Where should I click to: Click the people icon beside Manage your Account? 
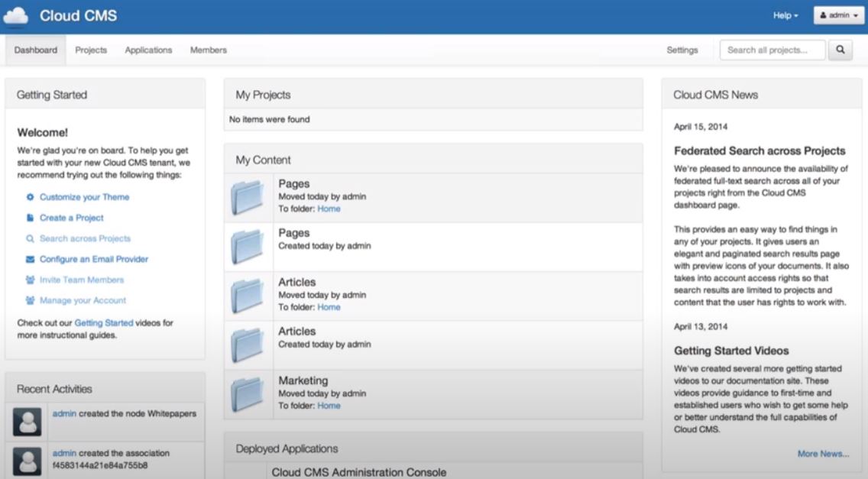(30, 300)
